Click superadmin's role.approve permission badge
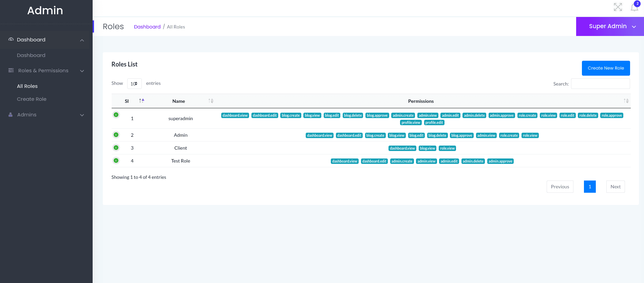The width and height of the screenshot is (644, 283). (x=612, y=115)
